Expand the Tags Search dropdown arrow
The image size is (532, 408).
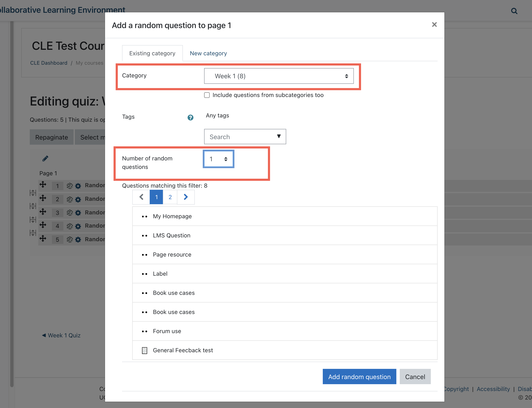[x=279, y=137]
